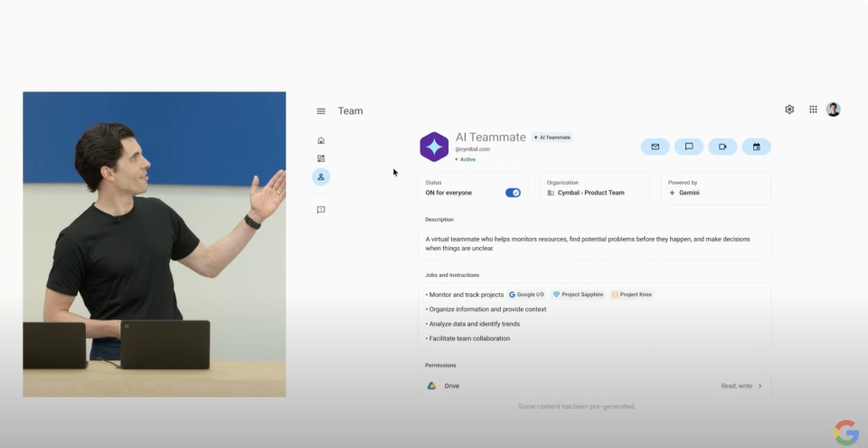
Task: Schedule calendar event with AI Teammate
Action: [x=757, y=147]
